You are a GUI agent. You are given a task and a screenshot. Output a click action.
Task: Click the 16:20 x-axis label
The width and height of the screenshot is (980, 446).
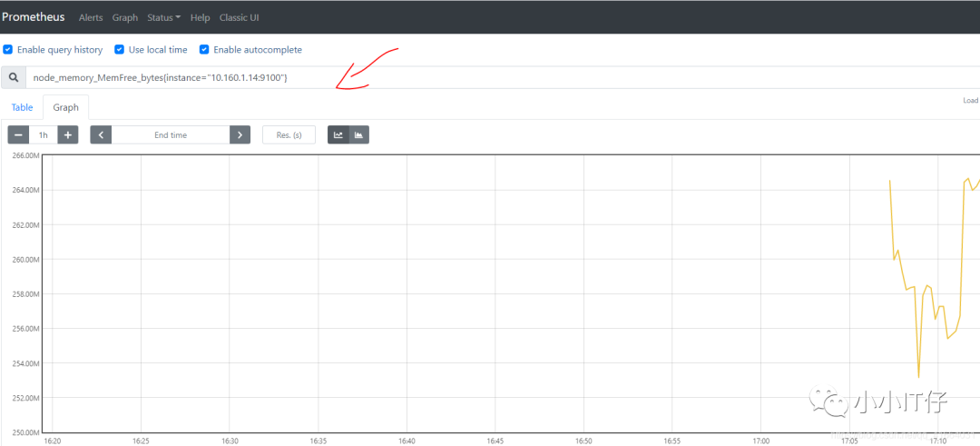[x=53, y=441]
